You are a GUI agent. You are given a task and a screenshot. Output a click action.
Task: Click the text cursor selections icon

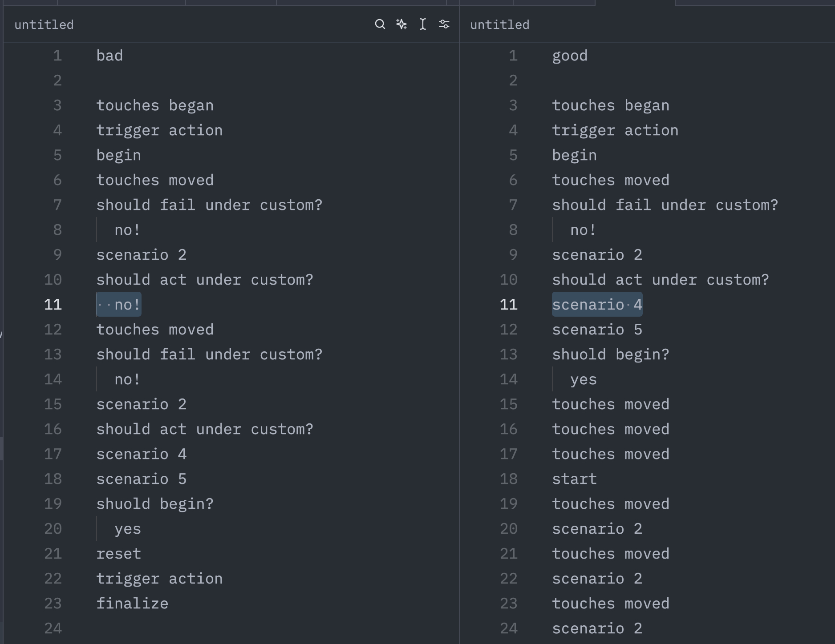pyautogui.click(x=422, y=24)
